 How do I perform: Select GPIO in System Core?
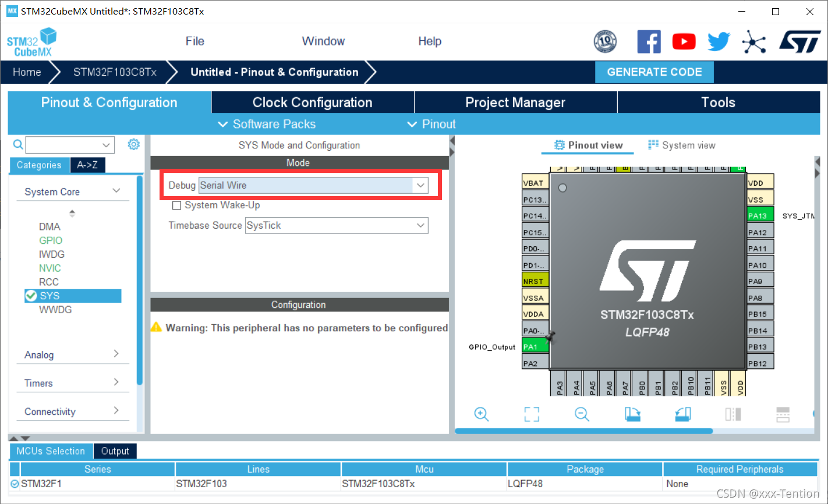pos(51,240)
